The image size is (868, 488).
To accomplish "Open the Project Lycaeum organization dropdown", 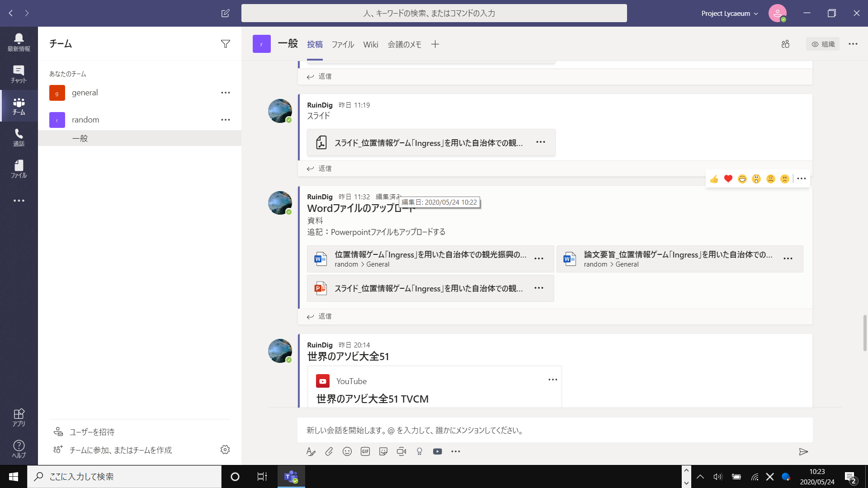I will click(729, 13).
